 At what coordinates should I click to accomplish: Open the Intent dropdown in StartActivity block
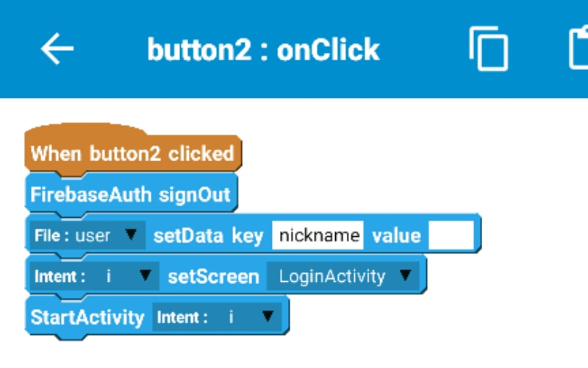[x=268, y=316]
